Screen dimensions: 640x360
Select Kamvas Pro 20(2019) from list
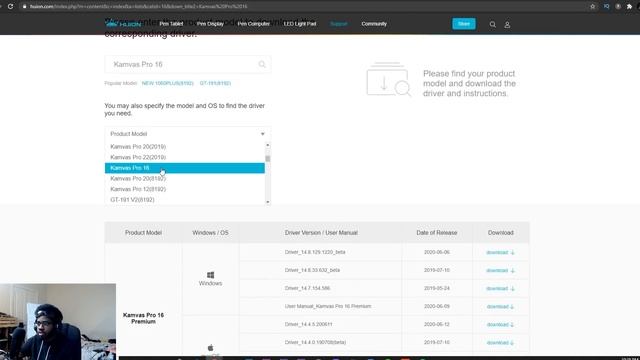point(184,147)
